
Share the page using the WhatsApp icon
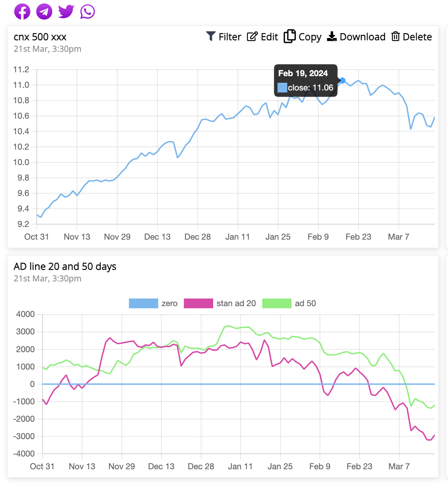(x=87, y=11)
